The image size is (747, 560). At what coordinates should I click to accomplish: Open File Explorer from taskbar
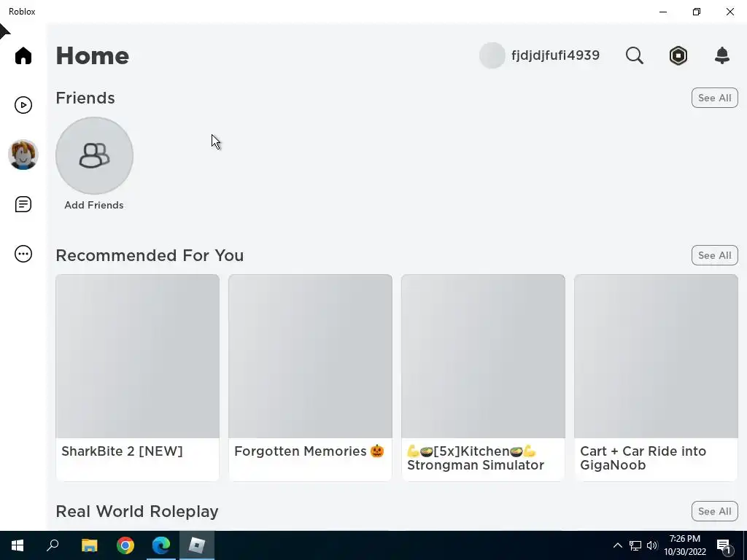[x=89, y=545]
